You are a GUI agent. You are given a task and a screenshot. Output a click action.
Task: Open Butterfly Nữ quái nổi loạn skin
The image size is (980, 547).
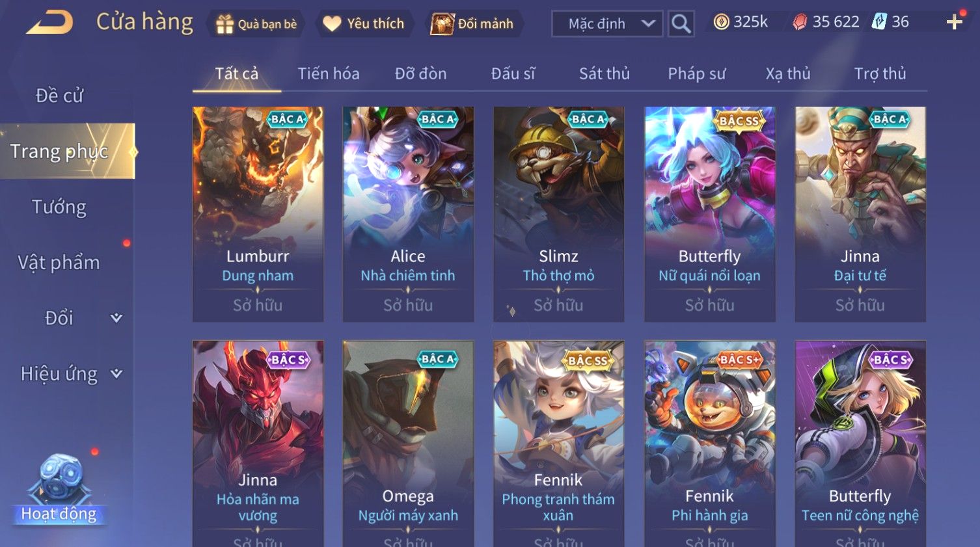(709, 214)
